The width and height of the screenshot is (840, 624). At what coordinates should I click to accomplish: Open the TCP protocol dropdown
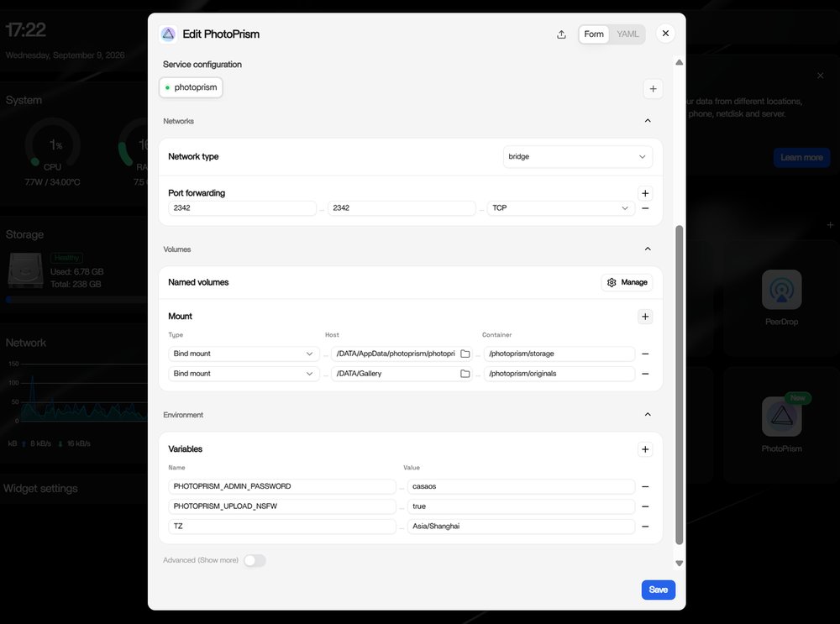(560, 207)
